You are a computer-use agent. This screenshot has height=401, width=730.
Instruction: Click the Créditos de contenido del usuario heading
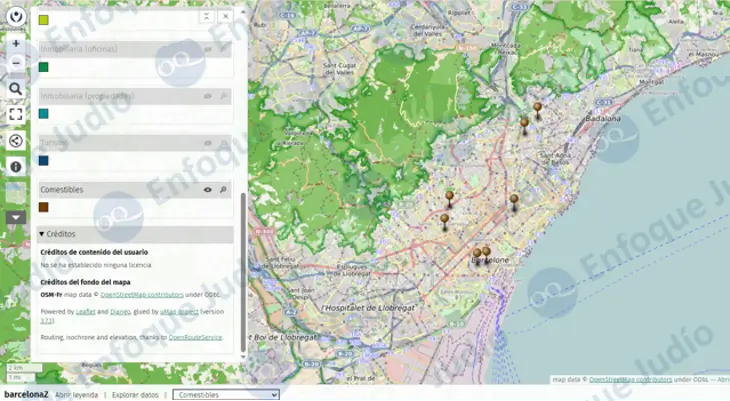(x=94, y=252)
